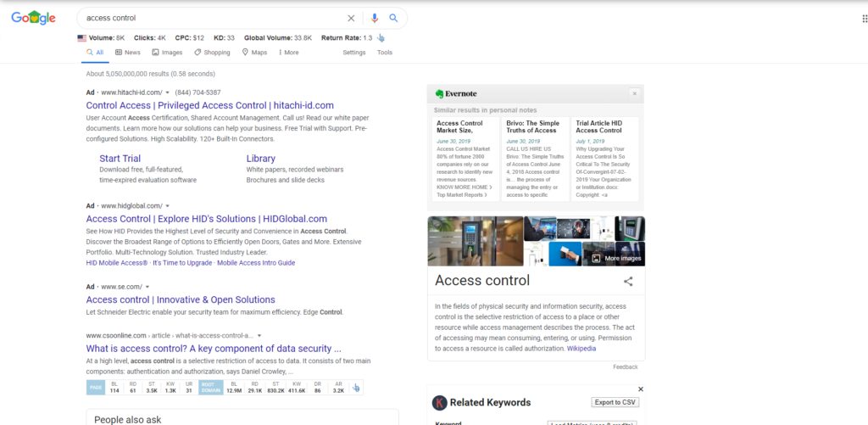The width and height of the screenshot is (868, 425).
Task: Close the Related Keywords widget
Action: 641,389
